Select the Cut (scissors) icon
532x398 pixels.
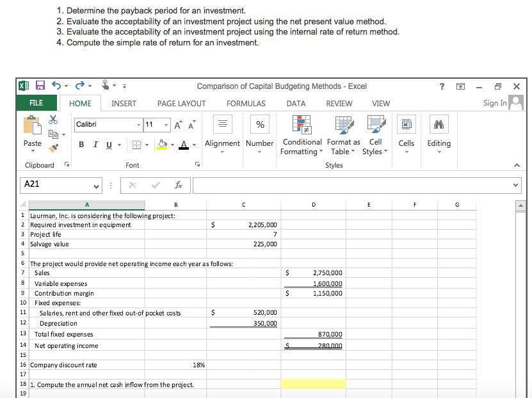click(53, 119)
